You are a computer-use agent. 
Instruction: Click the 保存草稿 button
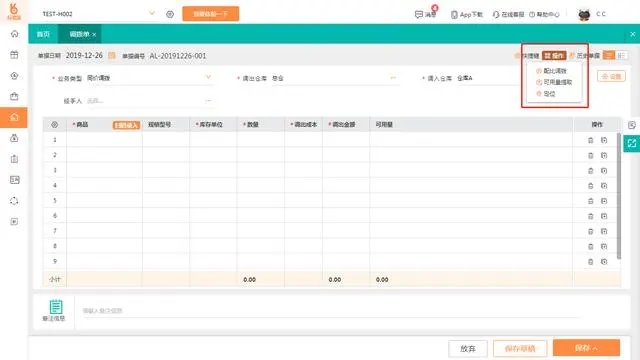520,348
